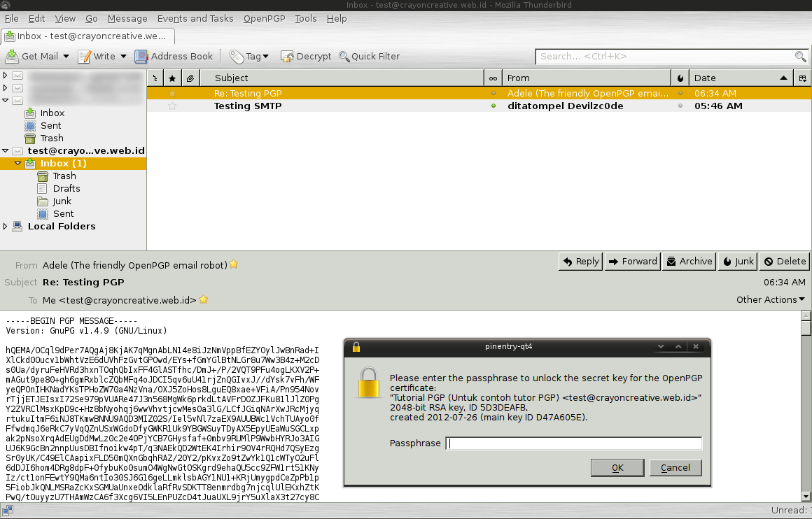Click the Get Mail toolbar icon

[12, 56]
